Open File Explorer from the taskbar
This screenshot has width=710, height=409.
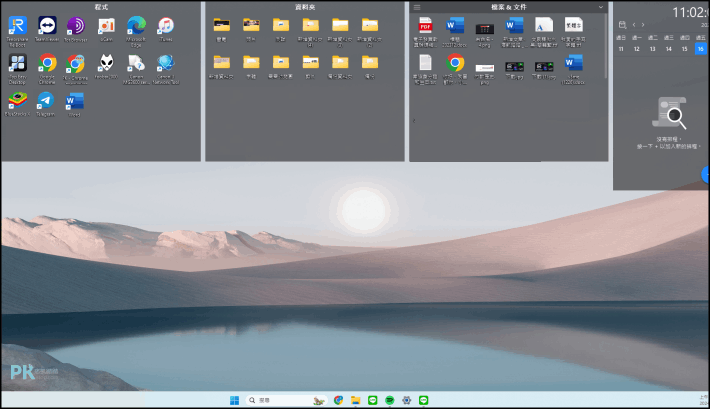[355, 400]
